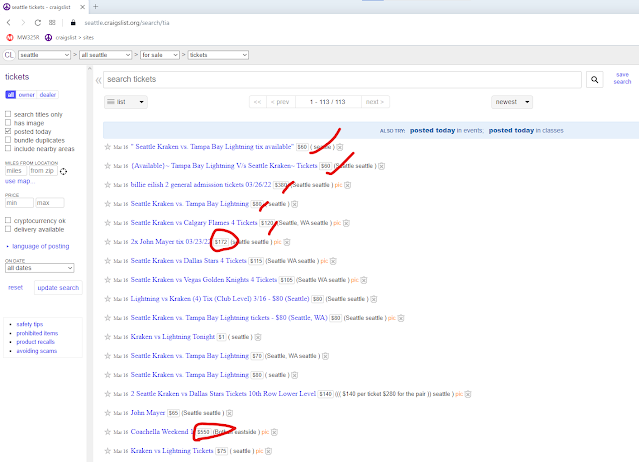This screenshot has width=639, height=462.
Task: Open the tickets subcategory dropdown
Action: (218, 55)
